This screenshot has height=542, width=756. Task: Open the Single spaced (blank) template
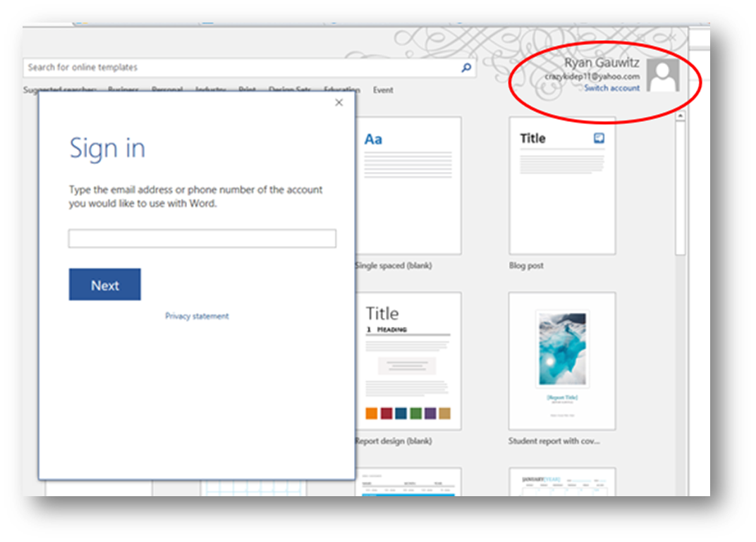point(408,186)
